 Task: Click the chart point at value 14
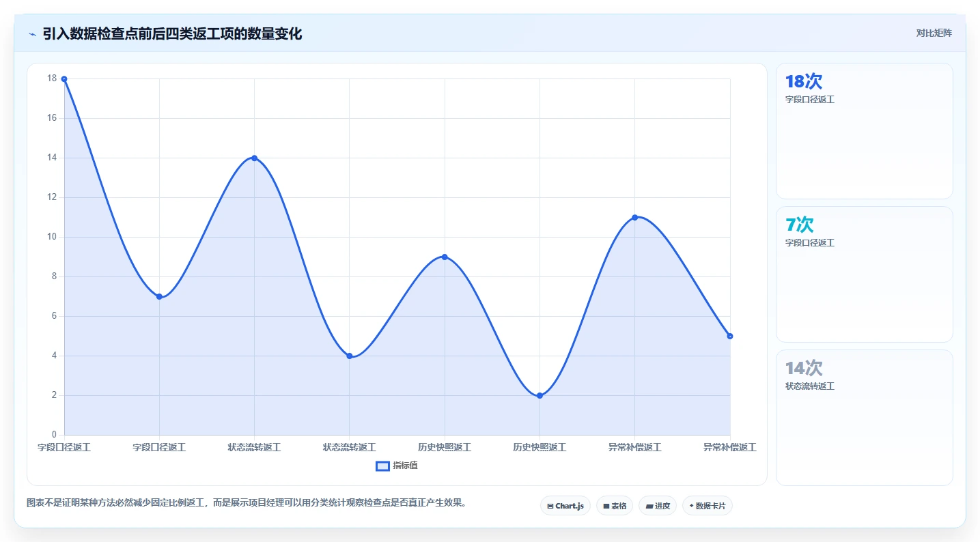tap(254, 158)
